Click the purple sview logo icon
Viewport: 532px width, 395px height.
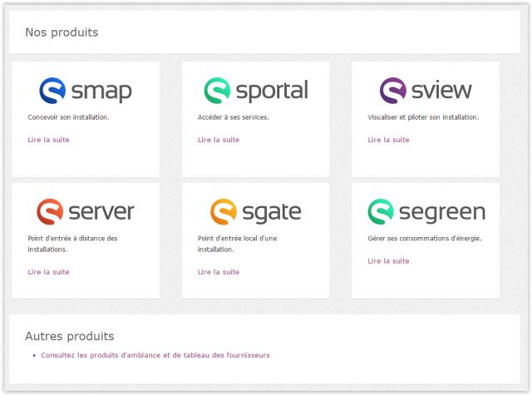tap(393, 91)
